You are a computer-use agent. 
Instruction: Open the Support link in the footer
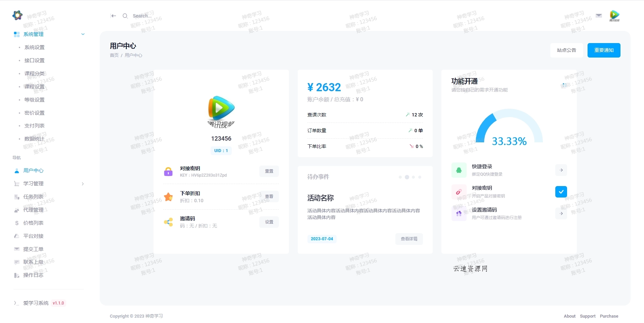point(588,316)
